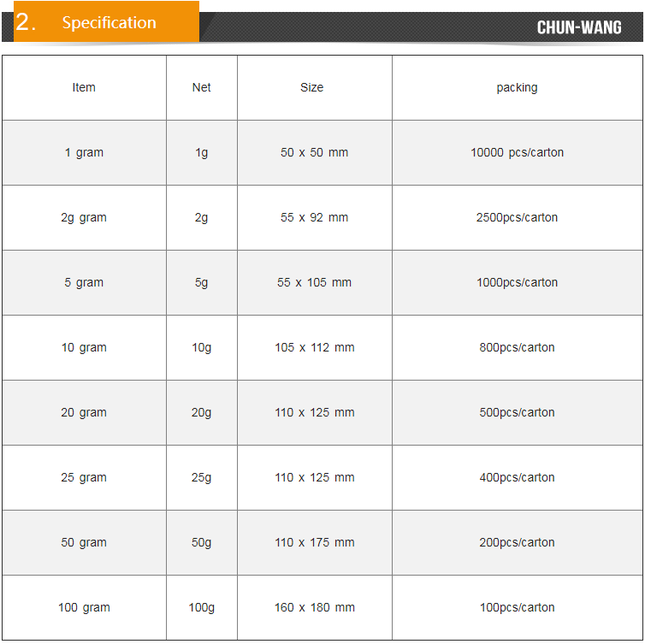Click the 20g net weight cell
Viewport: 645px width, 644px height.
[x=201, y=412]
